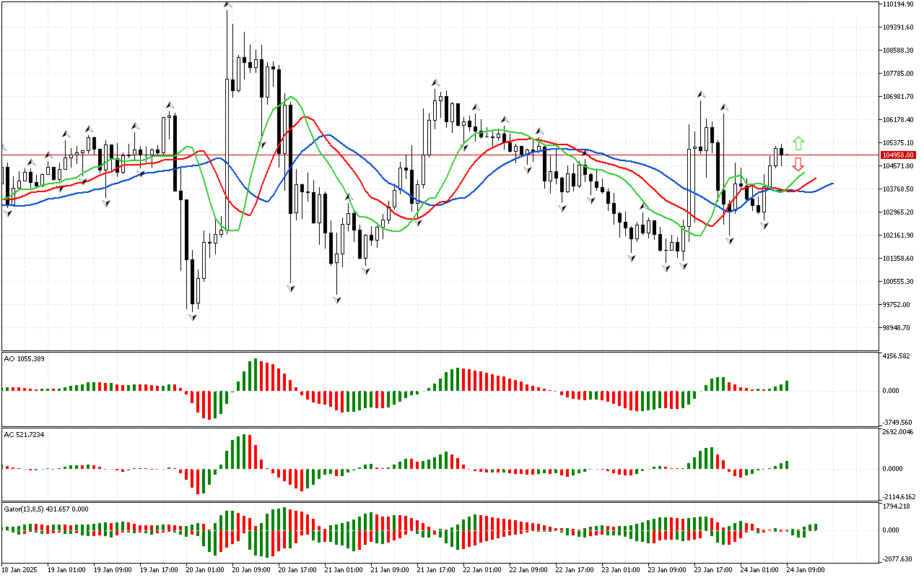Click the -3749.560 AO scale value
924x578 pixels.
899,423
